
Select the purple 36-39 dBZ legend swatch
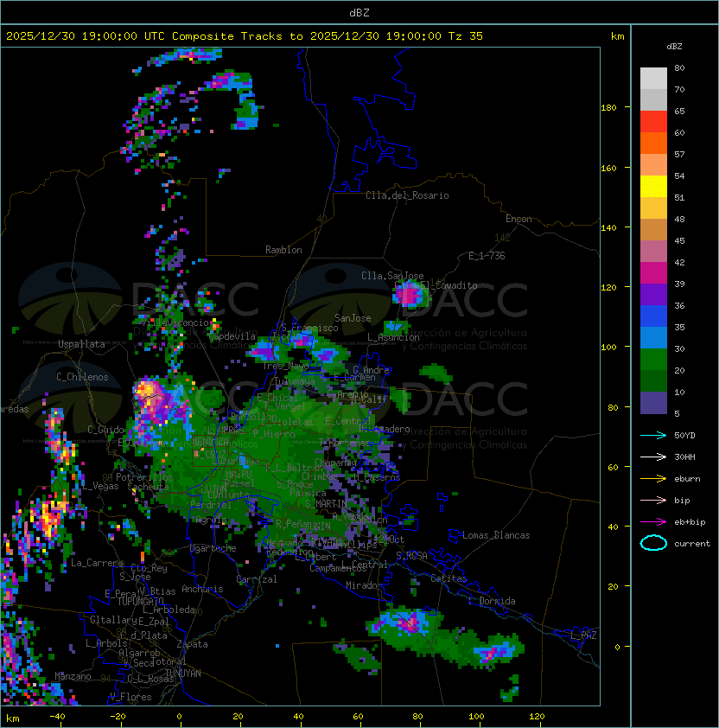tap(653, 294)
